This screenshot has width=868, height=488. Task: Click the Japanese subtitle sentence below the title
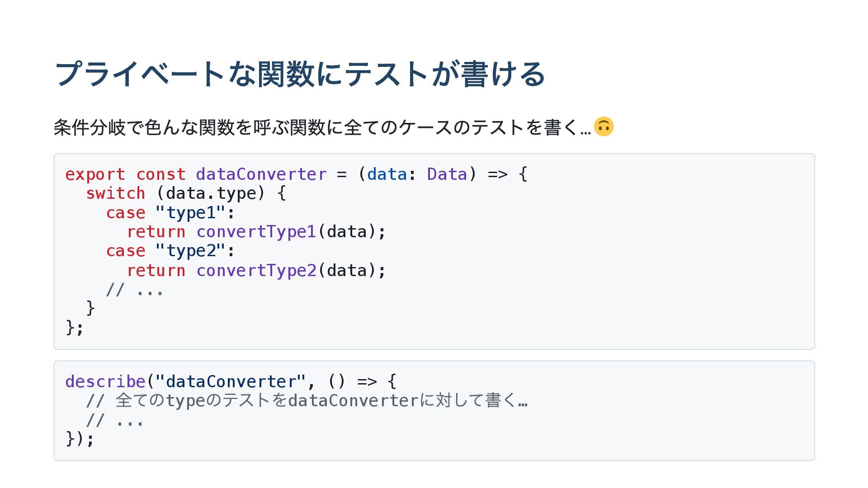pos(322,127)
